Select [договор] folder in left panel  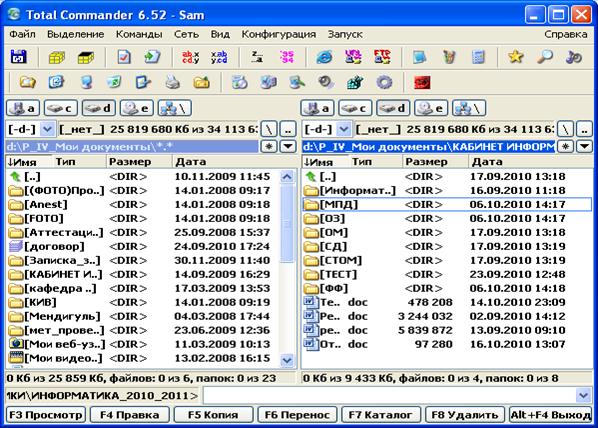pos(143,246)
